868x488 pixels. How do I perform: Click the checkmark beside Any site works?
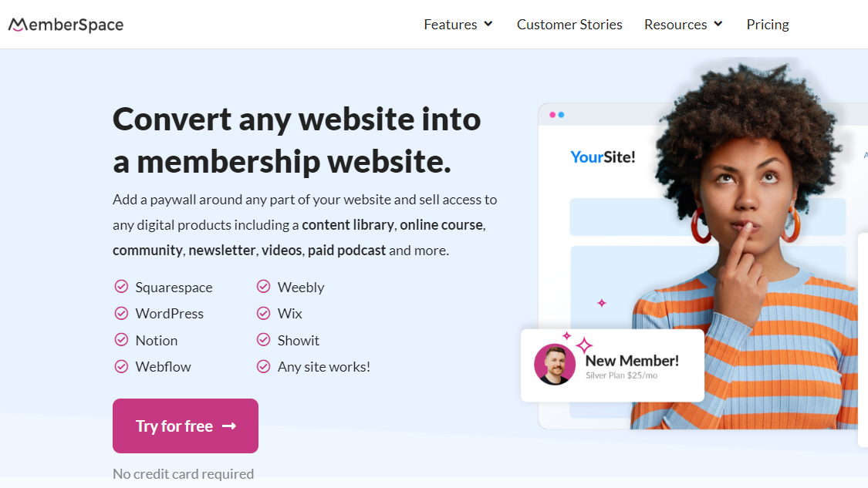point(264,366)
